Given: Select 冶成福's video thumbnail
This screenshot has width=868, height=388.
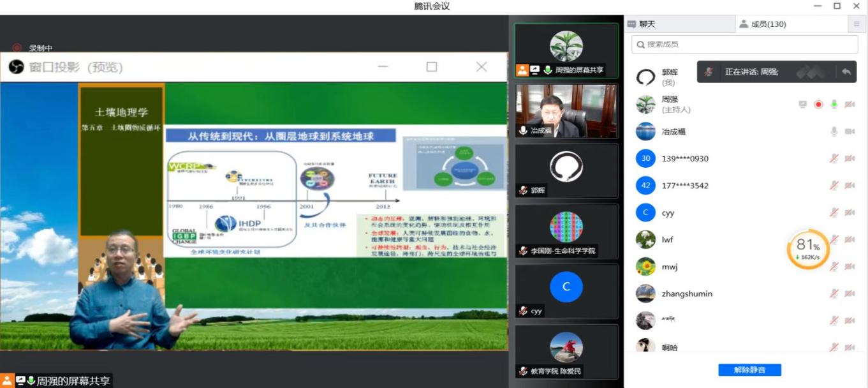Looking at the screenshot, I should pyautogui.click(x=566, y=111).
